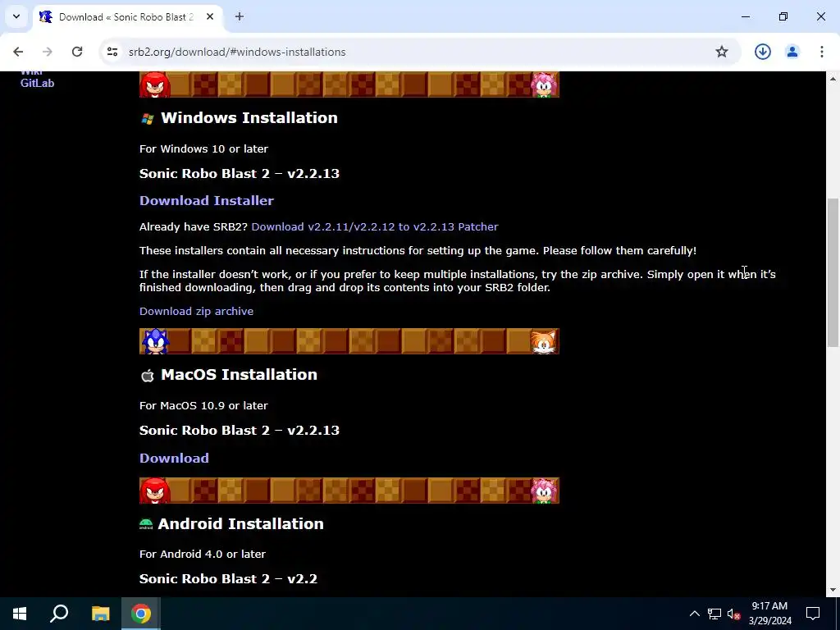Click the muted volume tray icon
The height and width of the screenshot is (630, 840).
[x=733, y=614]
